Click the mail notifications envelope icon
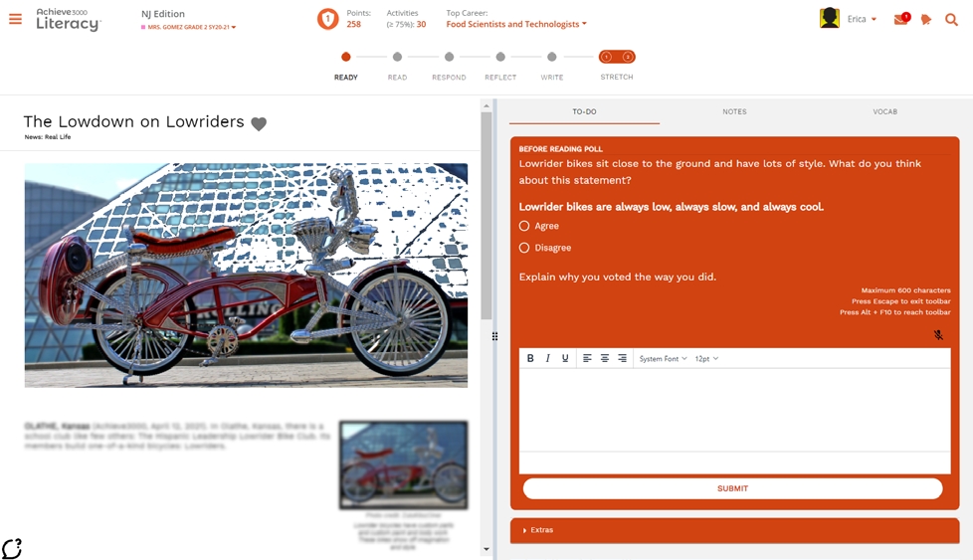Image resolution: width=973 pixels, height=560 pixels. tap(900, 19)
